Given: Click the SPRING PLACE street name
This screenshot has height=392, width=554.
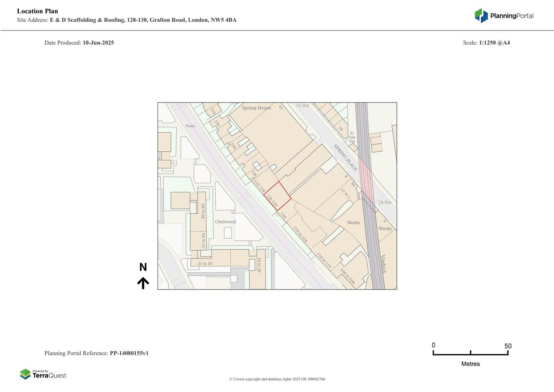Looking at the screenshot, I should (x=345, y=158).
